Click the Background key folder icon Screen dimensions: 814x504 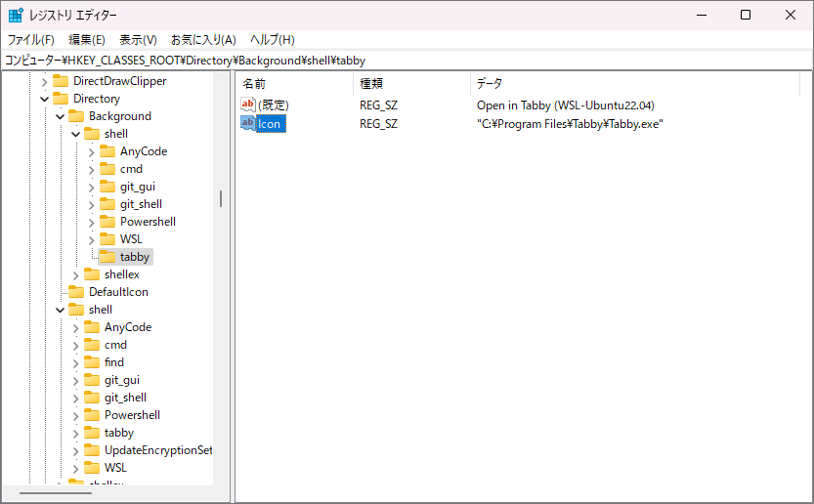pyautogui.click(x=76, y=116)
